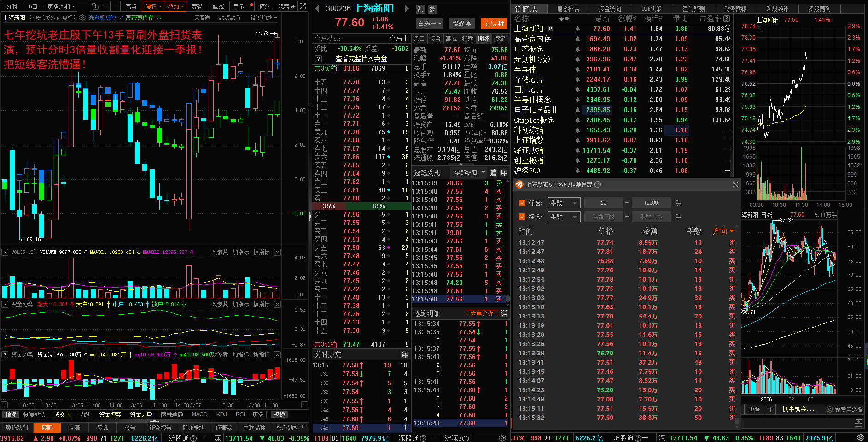Image resolution: width=868 pixels, height=442 pixels.
Task: Toggle 画线 drawing tools
Action: (219, 6)
